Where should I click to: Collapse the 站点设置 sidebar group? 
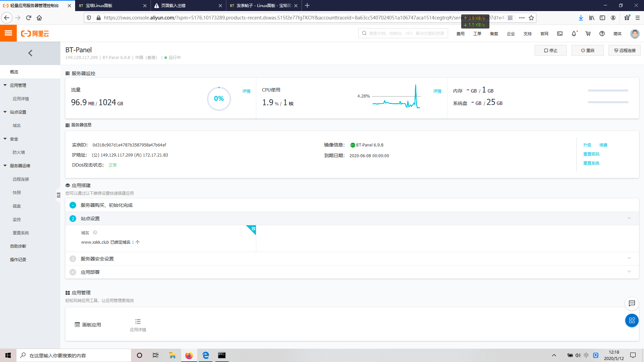pos(5,112)
